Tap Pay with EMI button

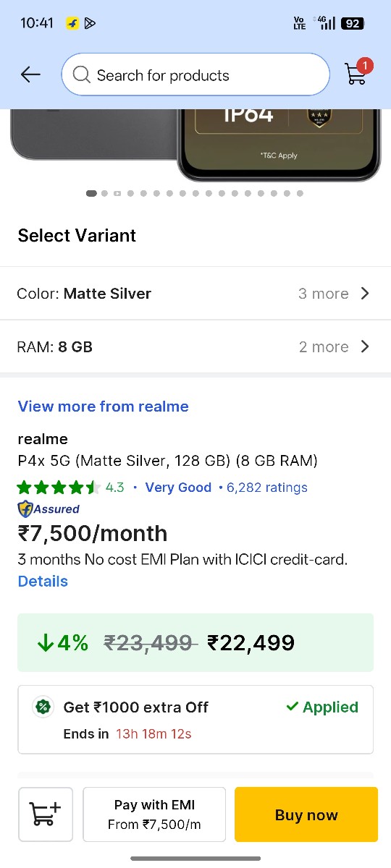pos(154,814)
